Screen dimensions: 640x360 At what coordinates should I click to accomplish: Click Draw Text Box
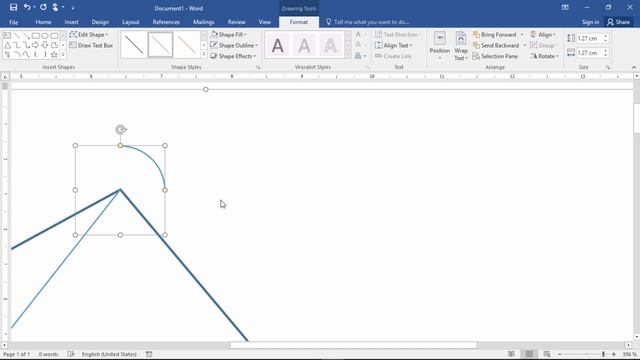(x=91, y=45)
